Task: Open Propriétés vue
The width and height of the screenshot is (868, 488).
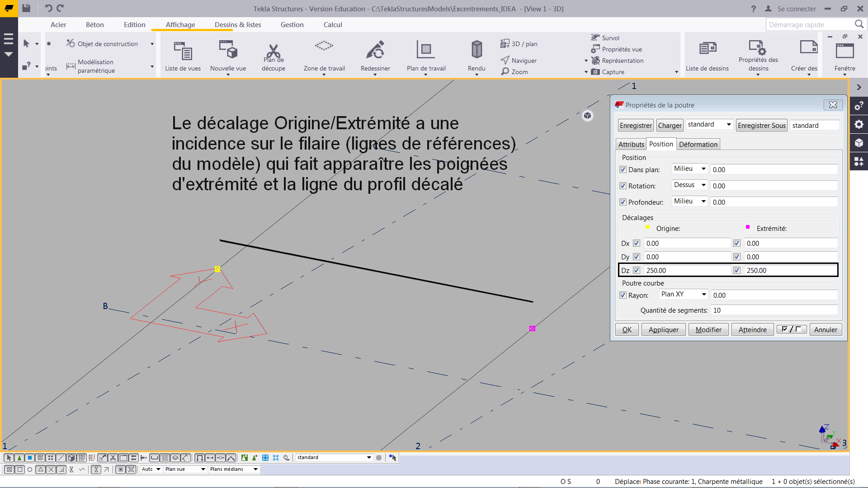Action: 616,49
